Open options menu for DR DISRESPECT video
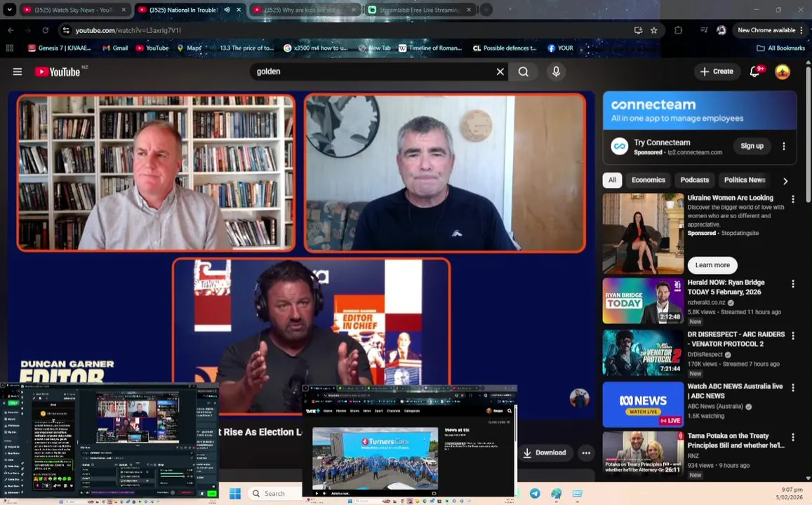The width and height of the screenshot is (812, 505). pos(792,336)
